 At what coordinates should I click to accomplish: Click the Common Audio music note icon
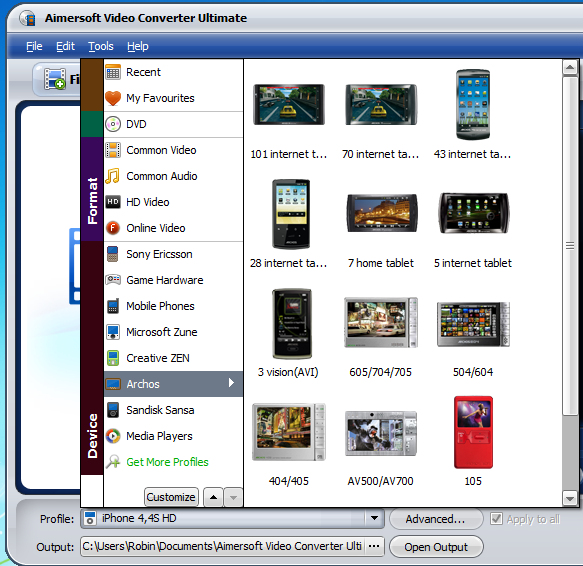[113, 176]
